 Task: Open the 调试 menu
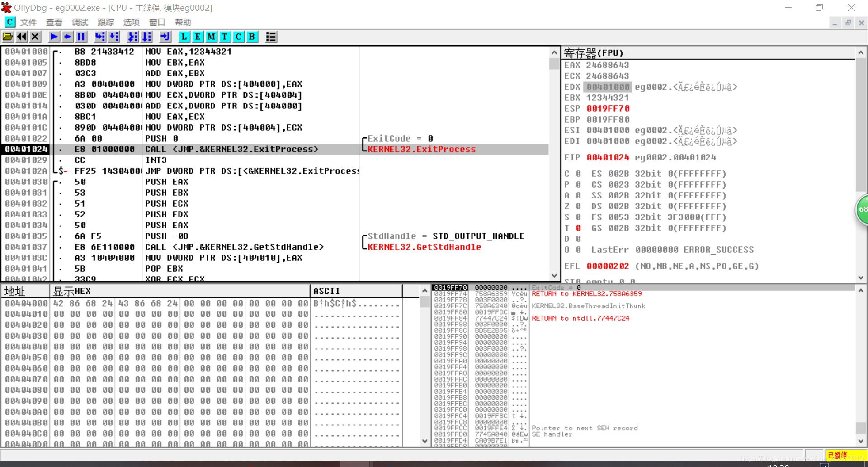tap(80, 22)
